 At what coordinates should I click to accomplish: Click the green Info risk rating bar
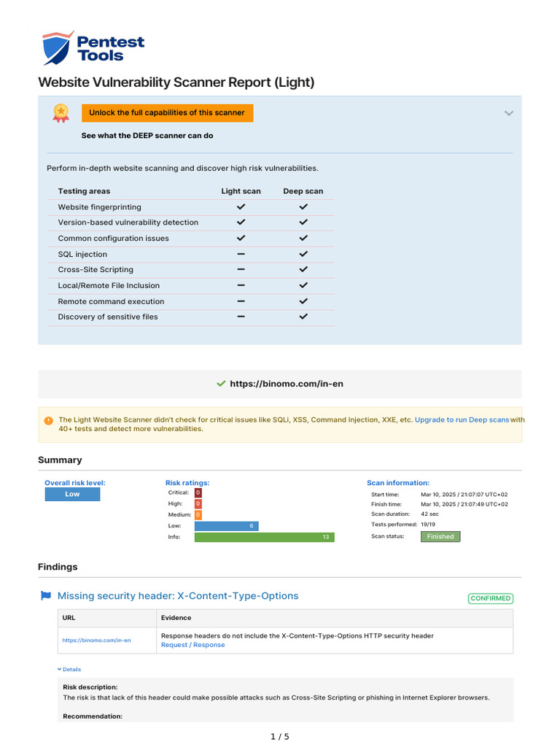(x=264, y=537)
